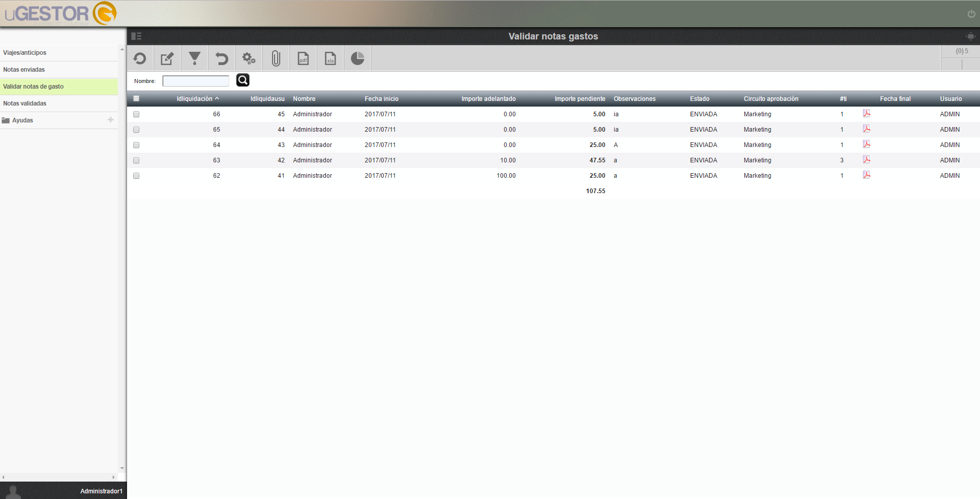Click the 100.00 advanced amount
Viewport: 980px width, 499px height.
[x=506, y=176]
